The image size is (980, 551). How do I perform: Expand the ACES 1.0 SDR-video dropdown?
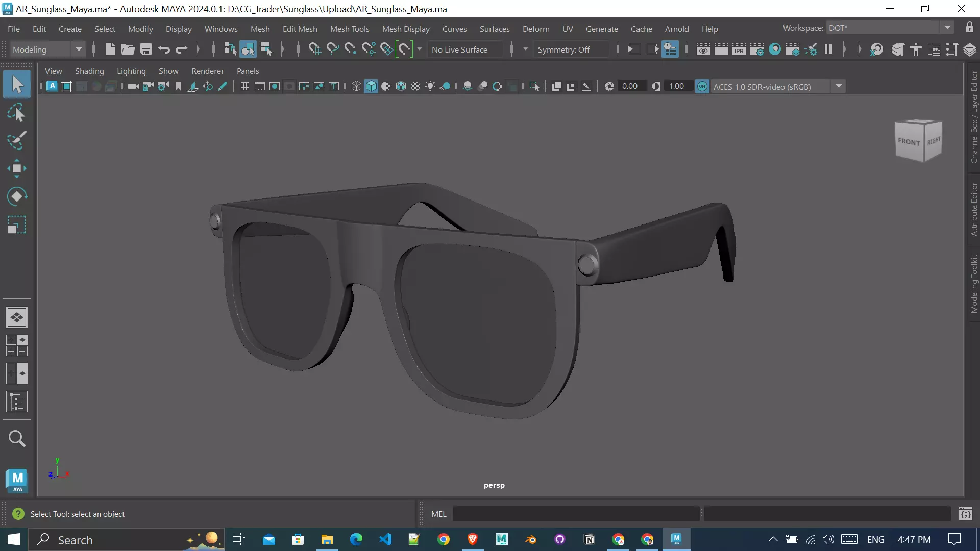pos(839,86)
